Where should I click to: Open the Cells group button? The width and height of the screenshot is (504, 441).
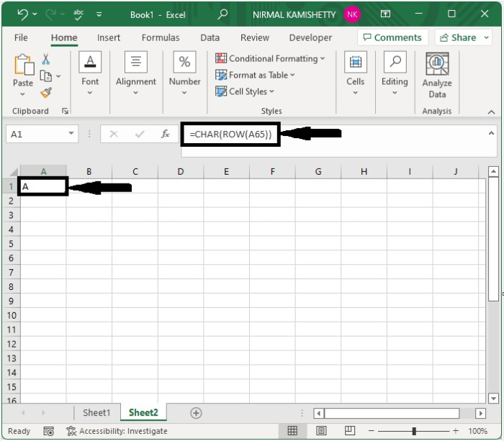tap(355, 74)
